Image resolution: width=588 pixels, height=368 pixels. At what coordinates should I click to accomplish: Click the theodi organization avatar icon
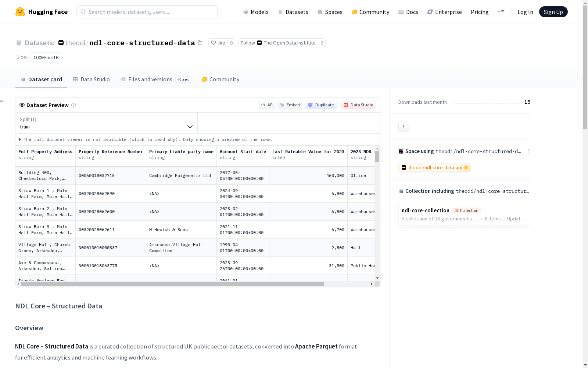tap(61, 43)
